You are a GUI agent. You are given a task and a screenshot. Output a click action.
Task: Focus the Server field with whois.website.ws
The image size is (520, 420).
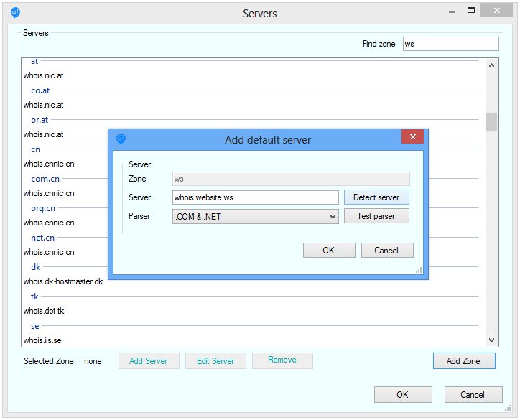coord(256,197)
